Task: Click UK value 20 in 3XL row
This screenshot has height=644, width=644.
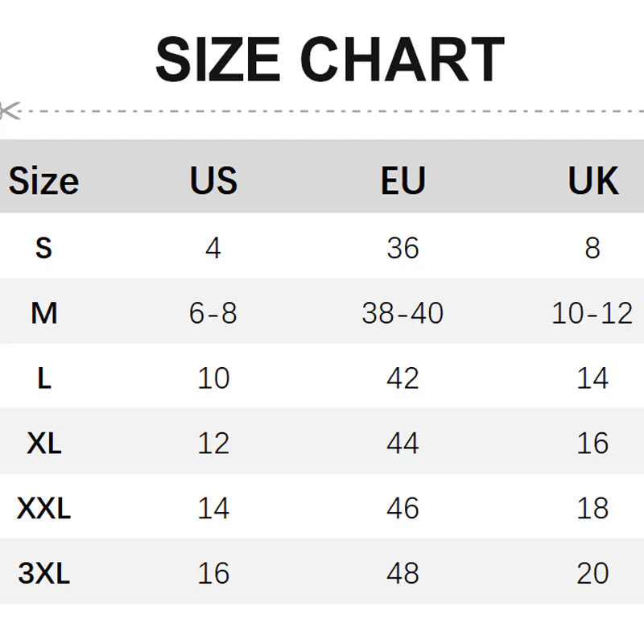Action: (x=592, y=573)
